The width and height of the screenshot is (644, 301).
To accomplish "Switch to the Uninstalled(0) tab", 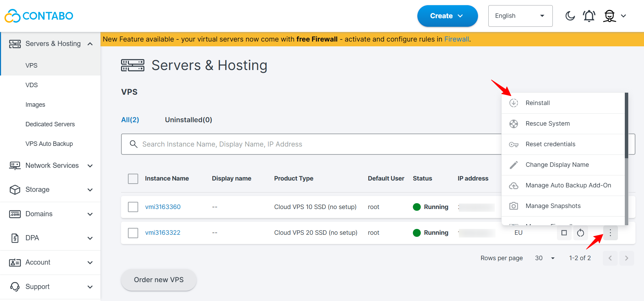I will (189, 120).
